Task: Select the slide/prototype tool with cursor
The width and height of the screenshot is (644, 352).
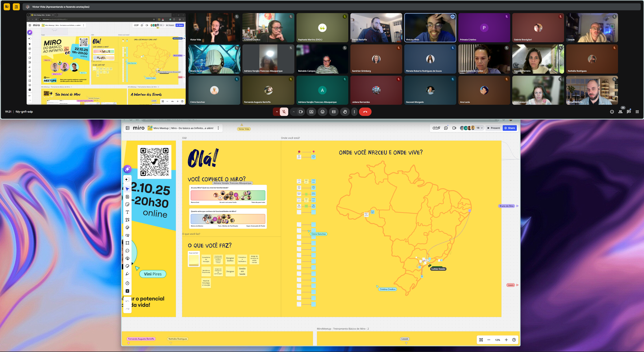Action: pos(127,235)
